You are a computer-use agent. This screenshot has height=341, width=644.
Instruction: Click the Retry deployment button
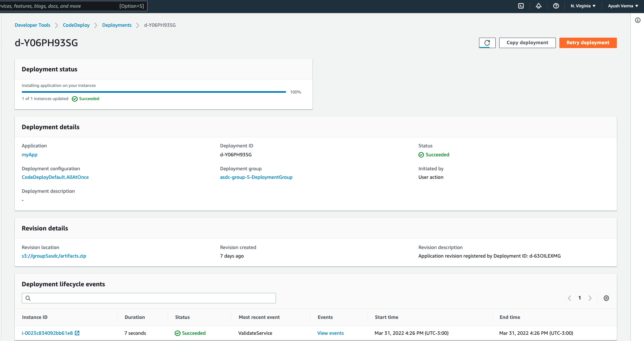588,43
